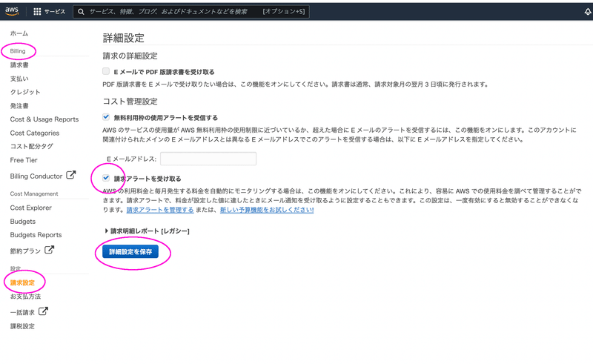This screenshot has height=364, width=593.
Task: Open 発注書 in sidebar
Action: click(19, 106)
